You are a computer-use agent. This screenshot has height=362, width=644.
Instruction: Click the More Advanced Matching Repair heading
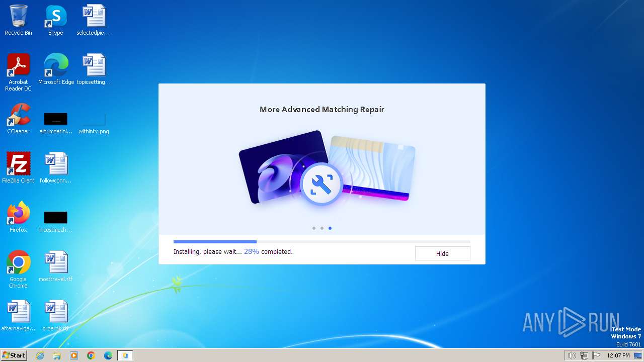(322, 109)
